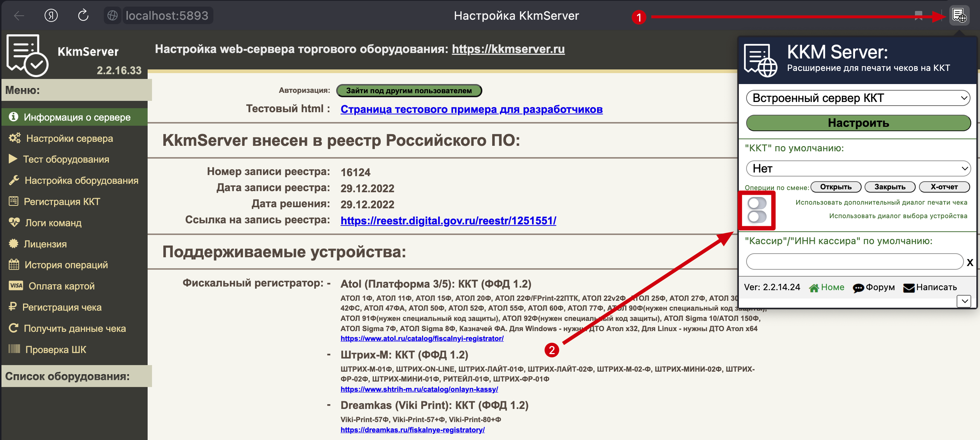Open the reestr.digital.gov.ru registry link
This screenshot has height=440, width=980.
coord(448,221)
